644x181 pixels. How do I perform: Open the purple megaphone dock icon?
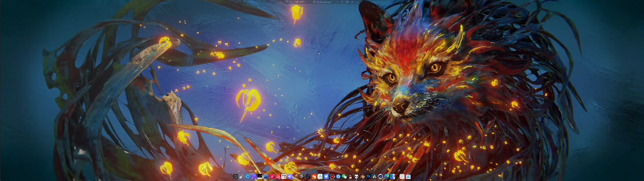pos(290,176)
